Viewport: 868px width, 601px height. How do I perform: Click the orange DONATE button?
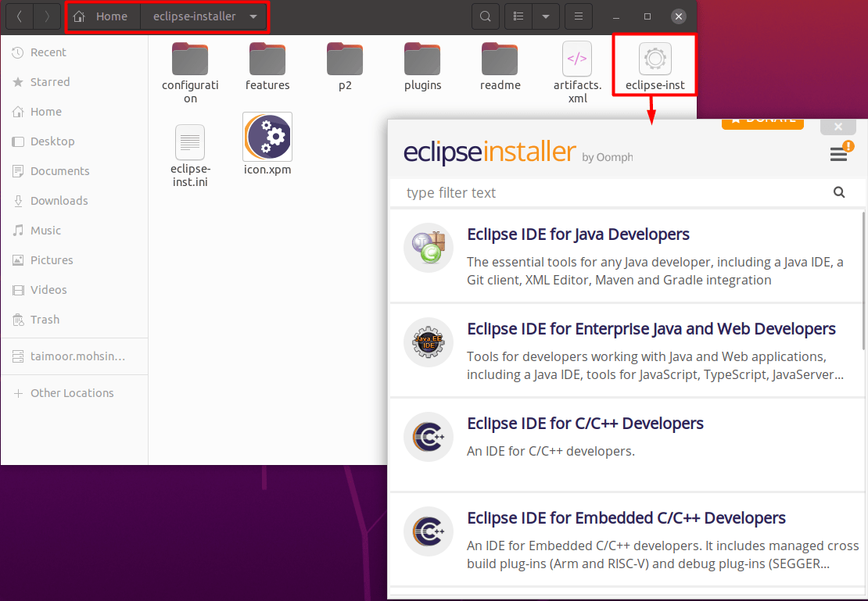pyautogui.click(x=762, y=124)
